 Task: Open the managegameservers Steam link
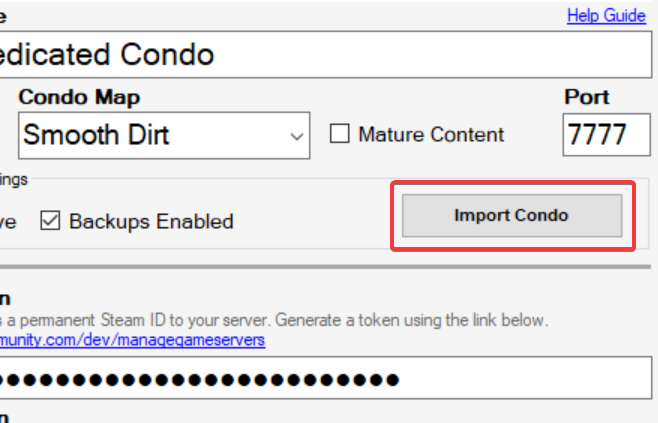click(132, 339)
